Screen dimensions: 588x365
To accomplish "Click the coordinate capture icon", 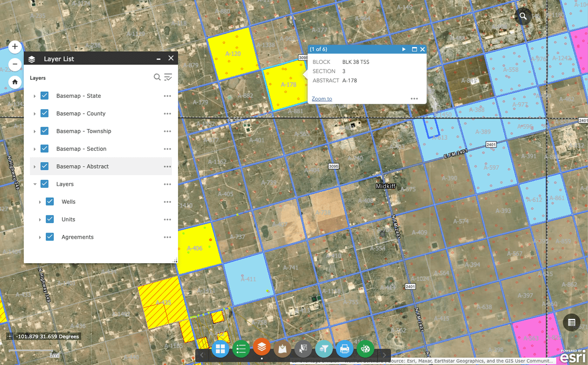I will 10,337.
